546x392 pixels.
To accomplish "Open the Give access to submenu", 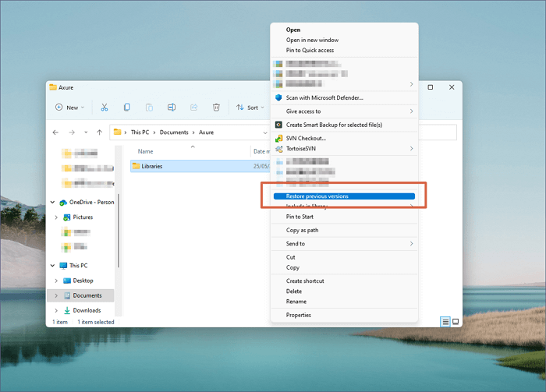I will [x=344, y=111].
